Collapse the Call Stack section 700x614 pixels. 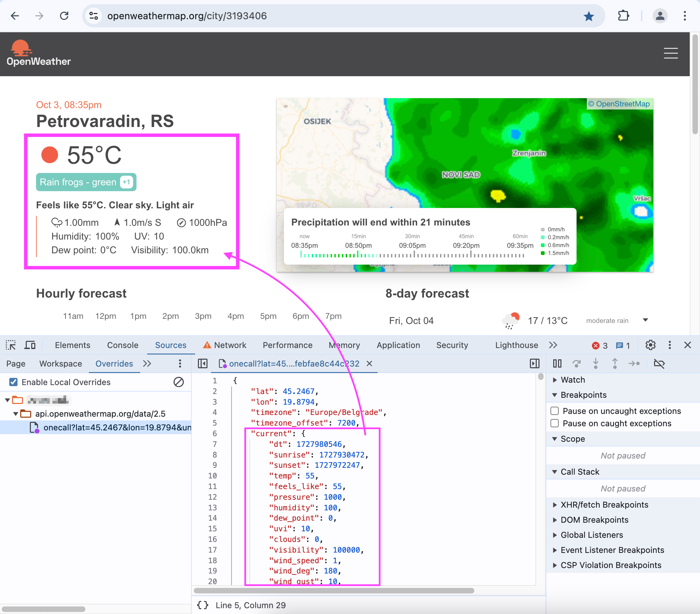coord(555,472)
